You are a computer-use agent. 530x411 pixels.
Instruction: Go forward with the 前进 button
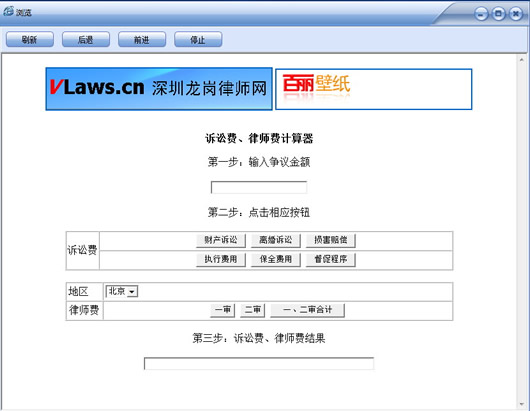pyautogui.click(x=142, y=40)
